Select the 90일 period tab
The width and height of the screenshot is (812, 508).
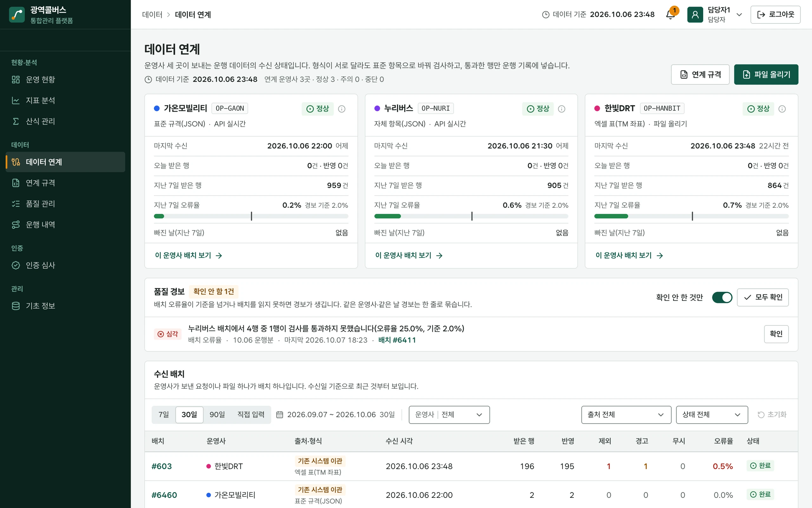217,415
